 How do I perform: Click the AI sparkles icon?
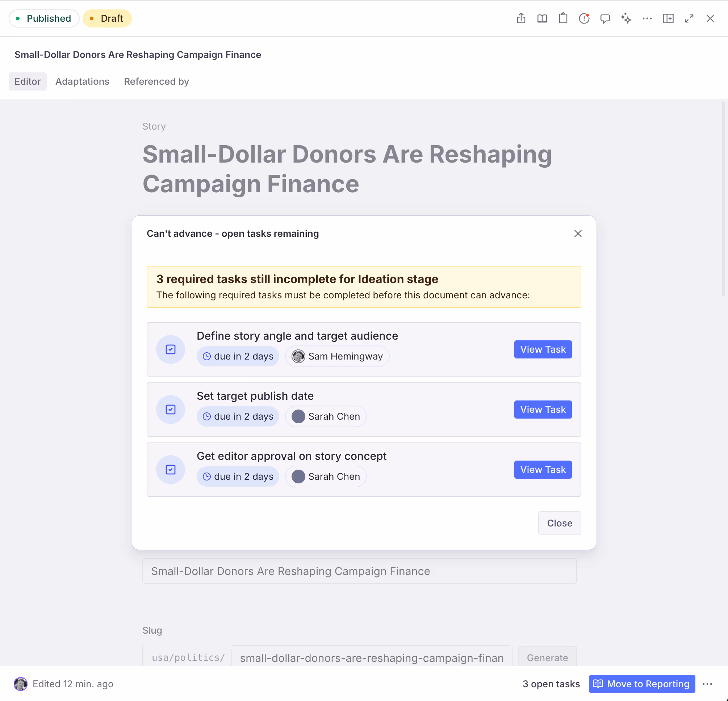[x=626, y=18]
